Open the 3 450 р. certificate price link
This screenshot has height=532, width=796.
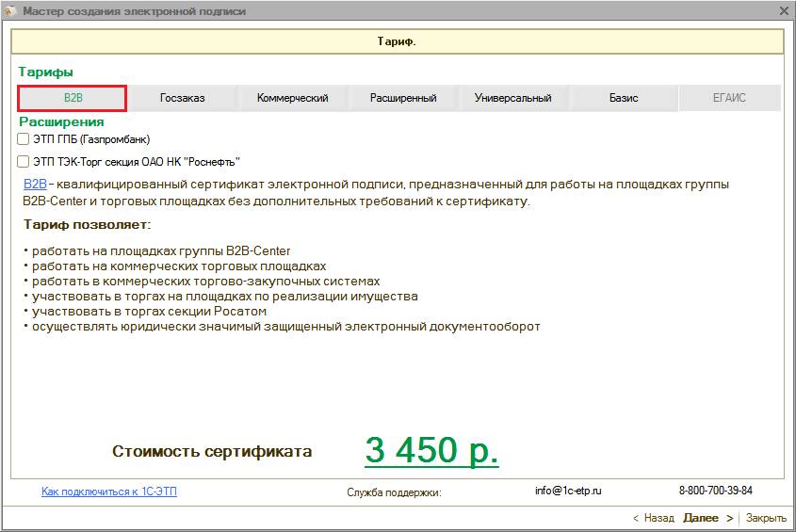click(x=431, y=450)
